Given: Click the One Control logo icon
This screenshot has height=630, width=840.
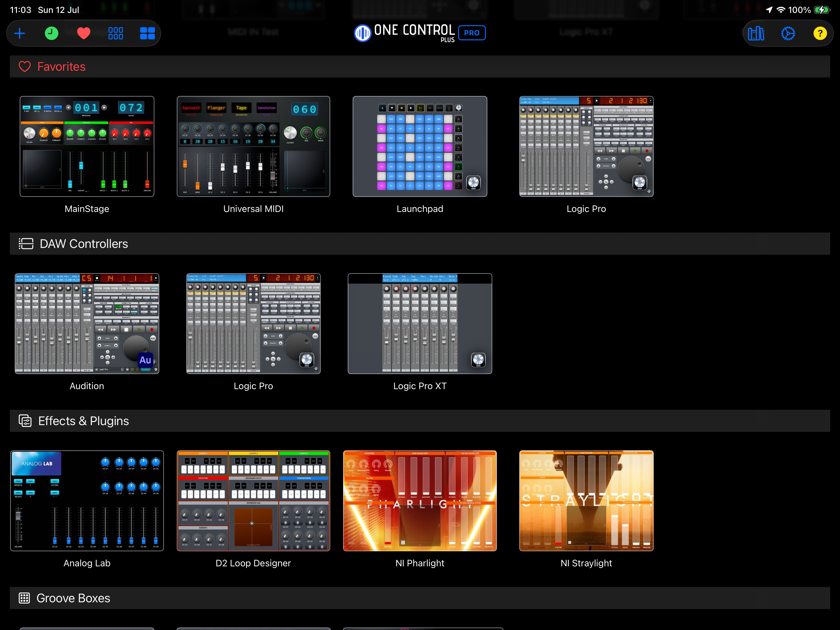Looking at the screenshot, I should click(362, 33).
